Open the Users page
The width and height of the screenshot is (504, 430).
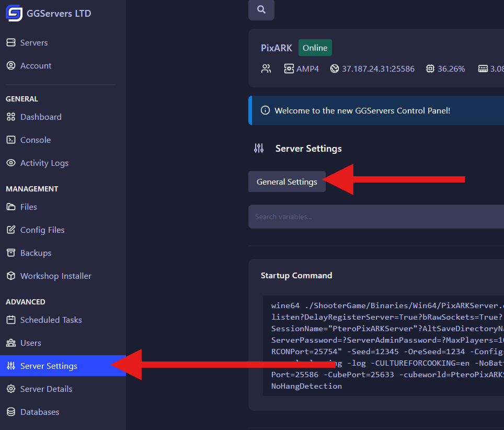coord(31,343)
